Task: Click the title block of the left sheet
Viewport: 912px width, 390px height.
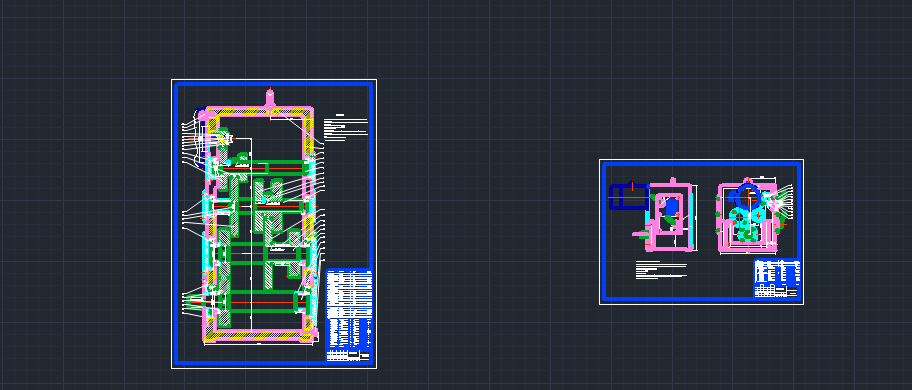Action: (x=349, y=315)
